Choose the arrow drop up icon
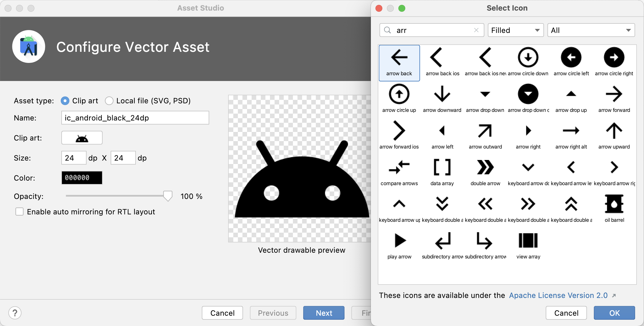Viewport: 644px width, 326px height. click(571, 100)
